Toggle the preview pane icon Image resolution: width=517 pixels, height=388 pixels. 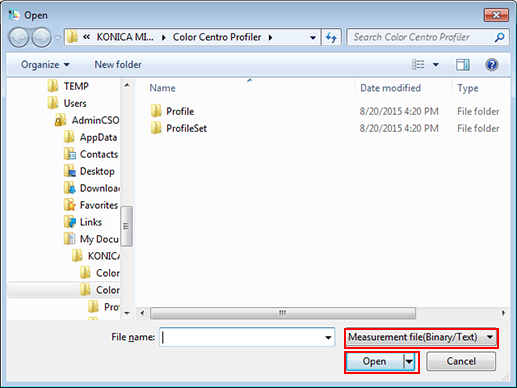[463, 65]
